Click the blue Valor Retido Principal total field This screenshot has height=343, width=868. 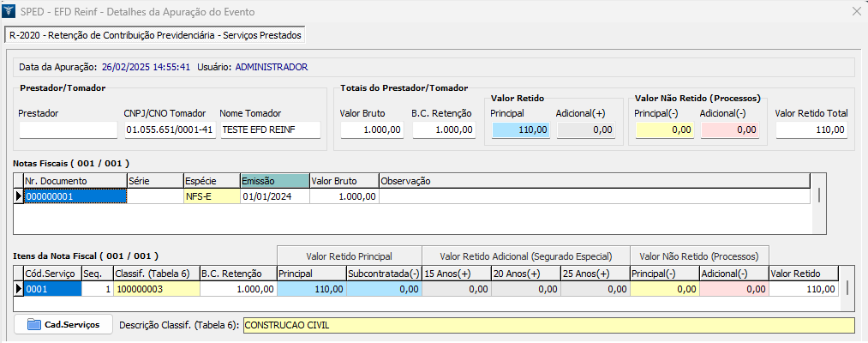coord(520,129)
